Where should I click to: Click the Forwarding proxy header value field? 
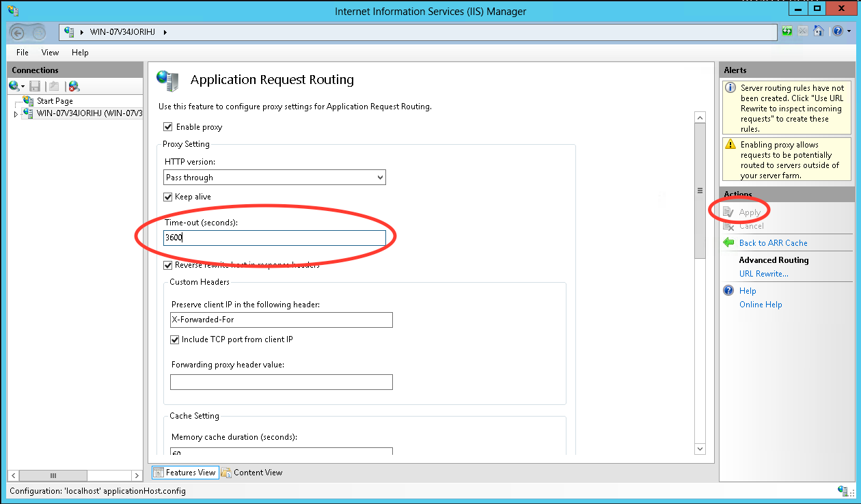(282, 382)
